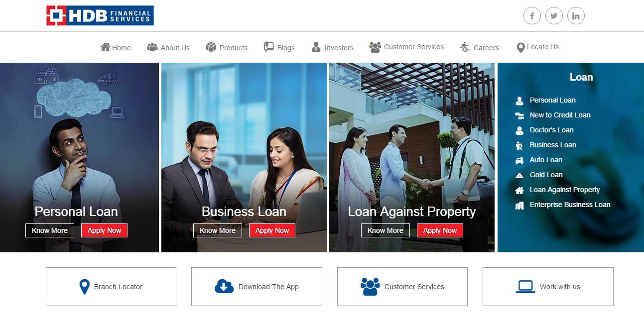Screen dimensions: 644x319
Task: Open the LinkedIn social icon
Action: 576,16
